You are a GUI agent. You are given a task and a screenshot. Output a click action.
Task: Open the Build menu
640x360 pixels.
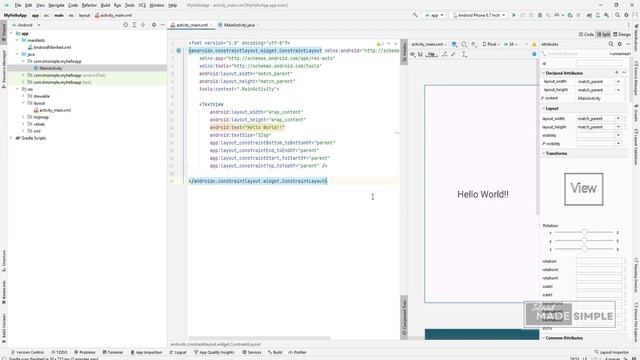pos(105,5)
